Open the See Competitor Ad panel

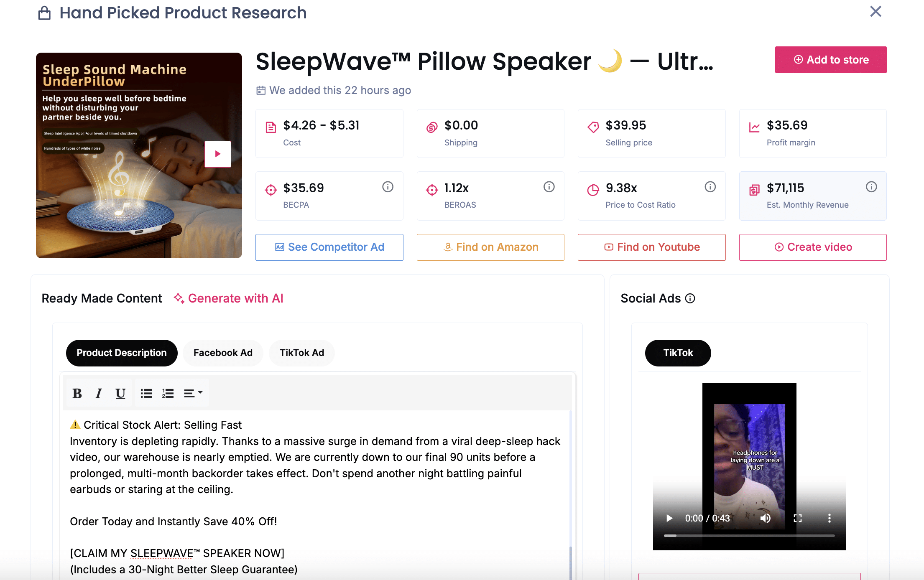tap(329, 247)
